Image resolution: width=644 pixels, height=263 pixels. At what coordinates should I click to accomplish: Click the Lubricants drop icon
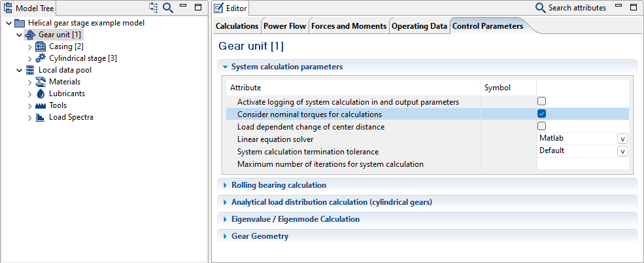(41, 94)
